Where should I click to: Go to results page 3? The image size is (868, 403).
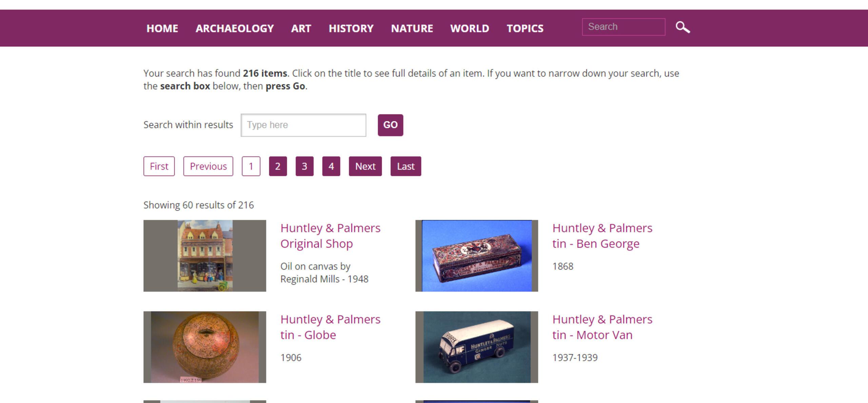tap(304, 166)
